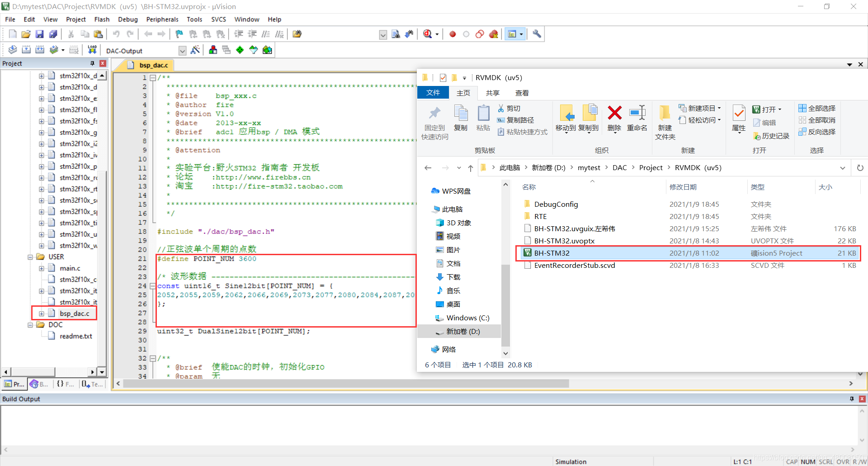Toggle the checkmark icon in Explorer title bar
868x466 pixels.
(443, 78)
